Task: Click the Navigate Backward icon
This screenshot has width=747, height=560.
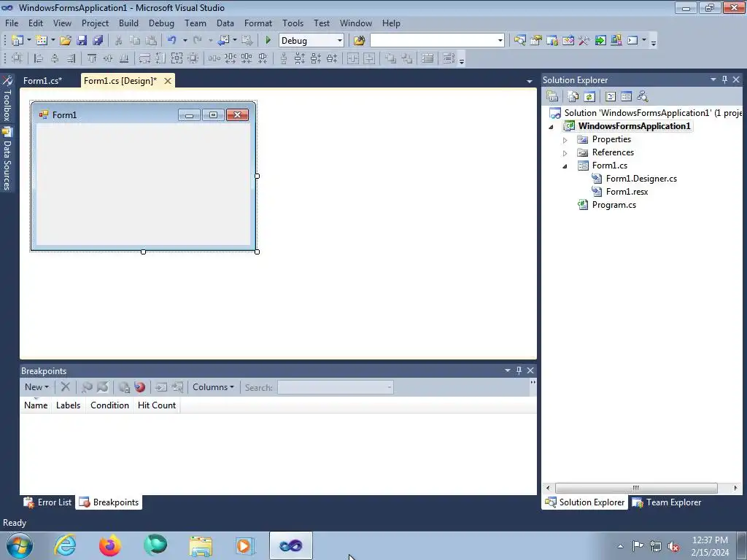Action: tap(223, 41)
